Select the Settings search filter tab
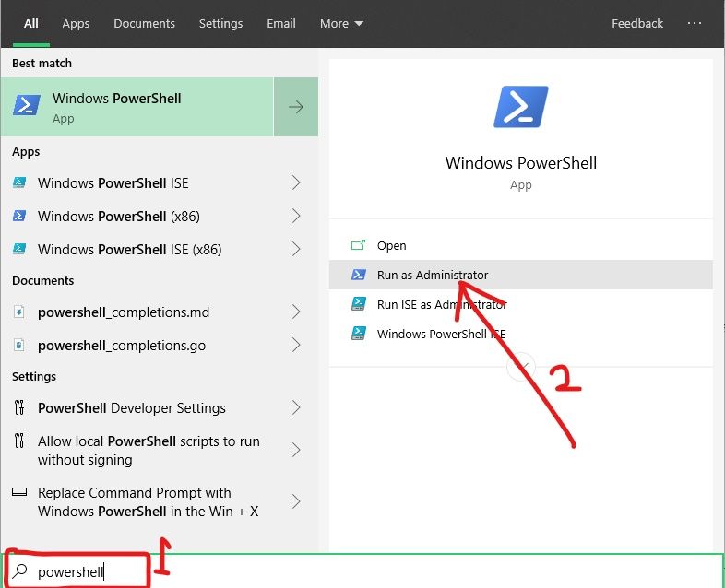Viewport: 725px width, 588px height. (220, 23)
